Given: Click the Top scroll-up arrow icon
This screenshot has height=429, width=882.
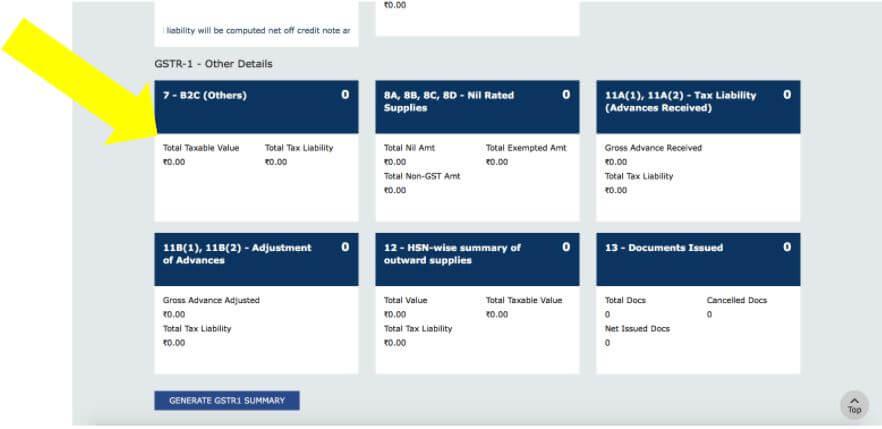Looking at the screenshot, I should coord(854,405).
